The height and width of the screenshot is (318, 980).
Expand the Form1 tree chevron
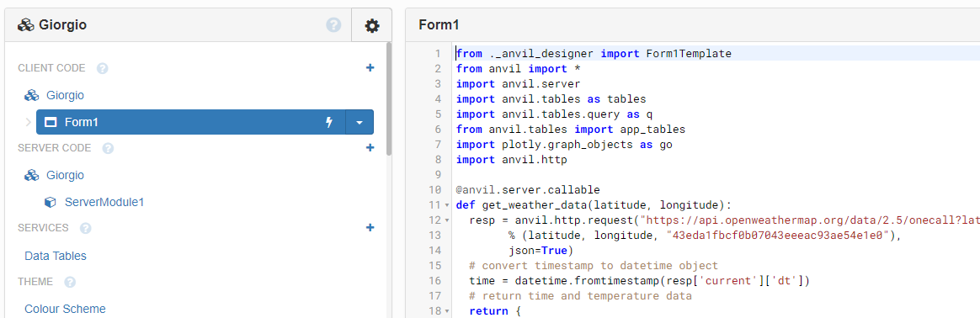[28, 123]
